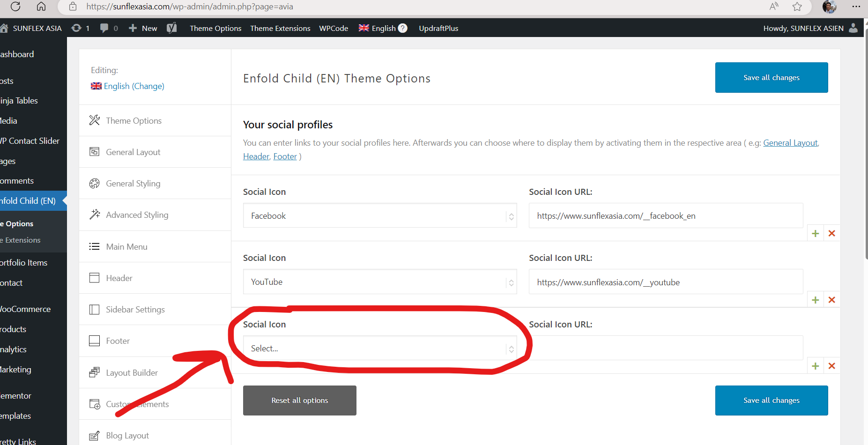Open English language help question mark icon
Screen dimensions: 868x445
(x=402, y=28)
